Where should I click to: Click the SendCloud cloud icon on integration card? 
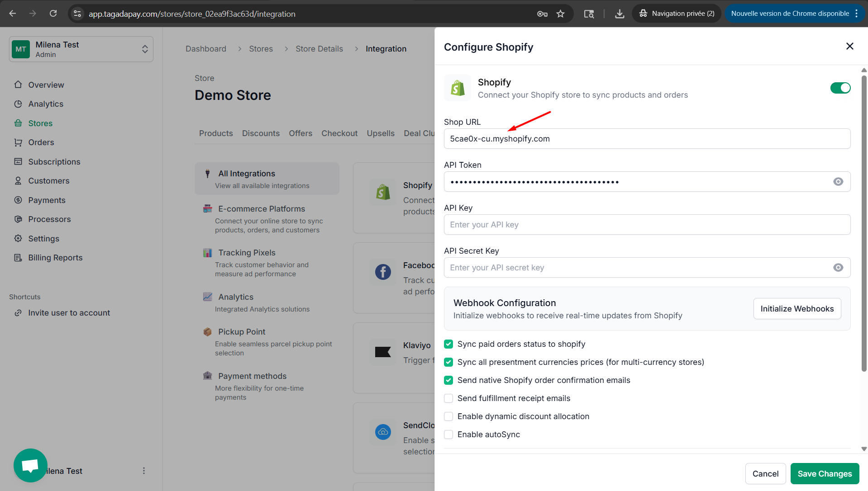point(383,432)
